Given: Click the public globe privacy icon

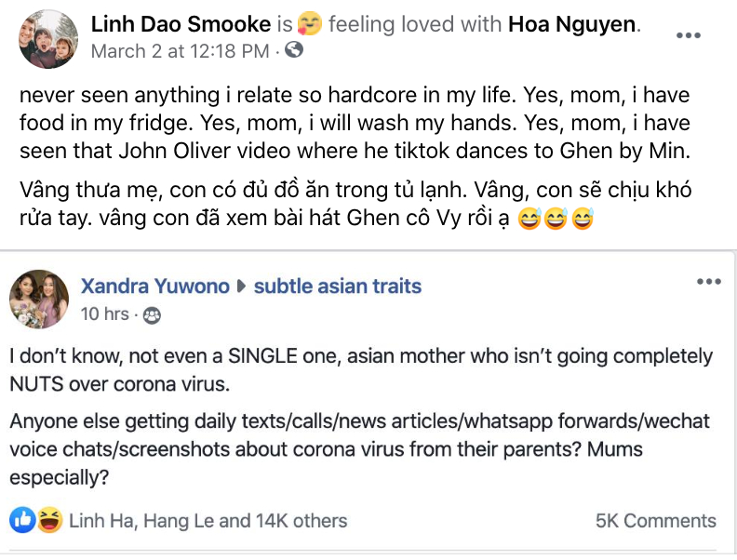Looking at the screenshot, I should 294,51.
